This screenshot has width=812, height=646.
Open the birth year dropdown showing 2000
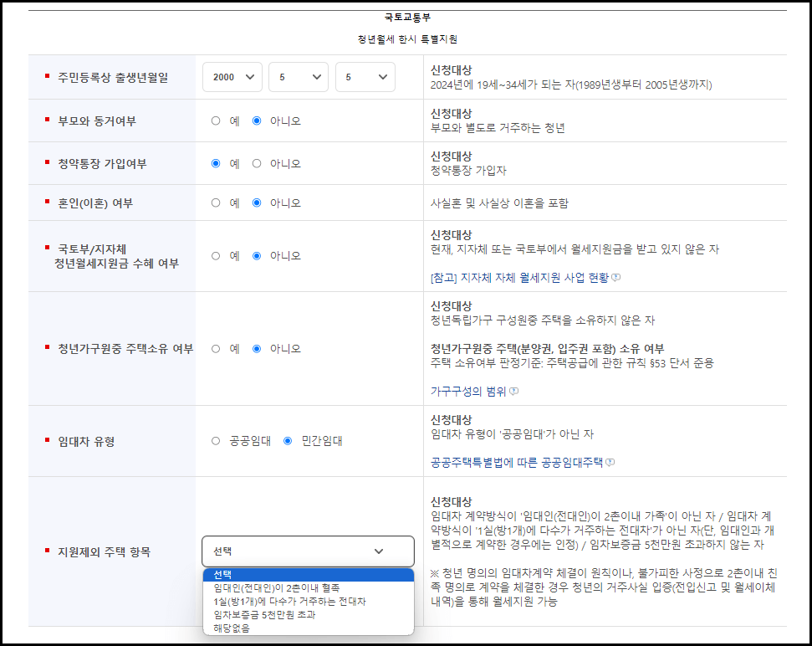[232, 76]
